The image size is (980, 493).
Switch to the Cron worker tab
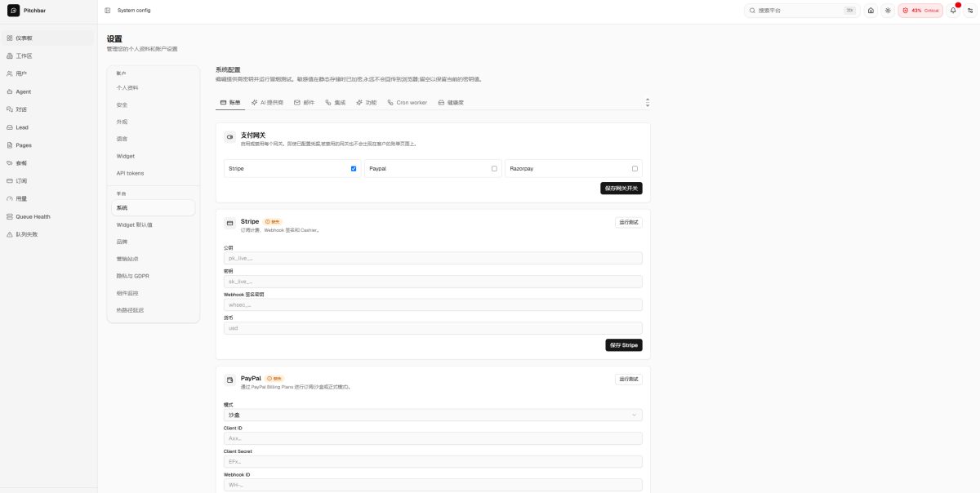tap(407, 103)
